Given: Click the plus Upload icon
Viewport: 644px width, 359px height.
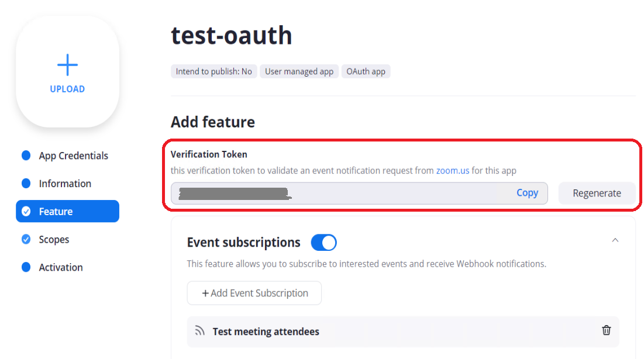Looking at the screenshot, I should click(x=67, y=65).
